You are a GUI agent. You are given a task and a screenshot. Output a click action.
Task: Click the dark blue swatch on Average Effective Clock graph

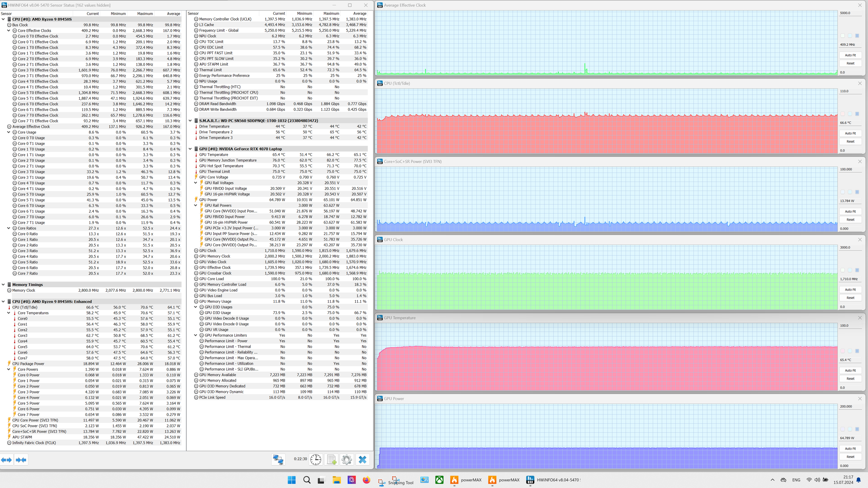point(857,36)
